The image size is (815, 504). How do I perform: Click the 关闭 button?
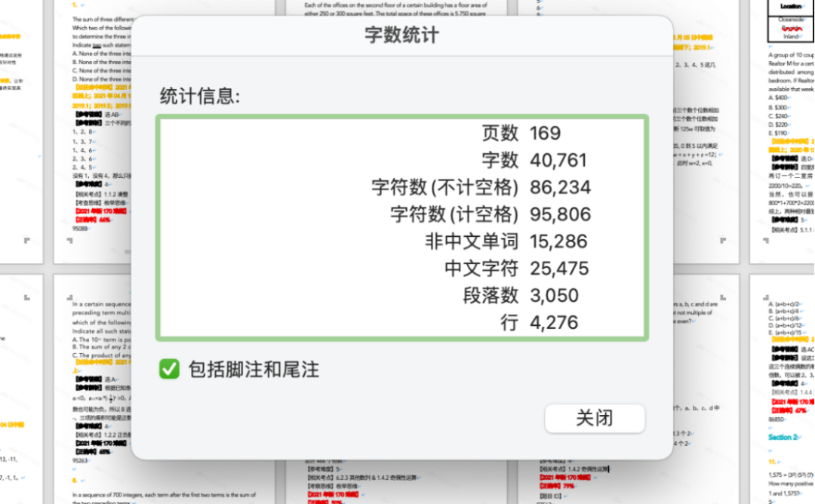tap(595, 419)
